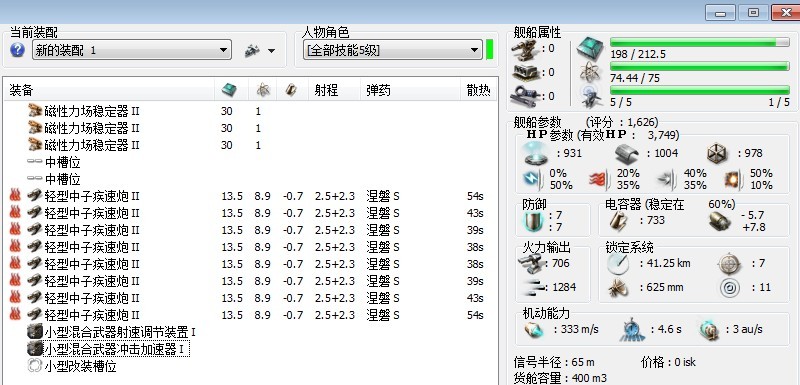The width and height of the screenshot is (800, 385).
Task: Click the CPU usage progress bar
Action: (699, 42)
